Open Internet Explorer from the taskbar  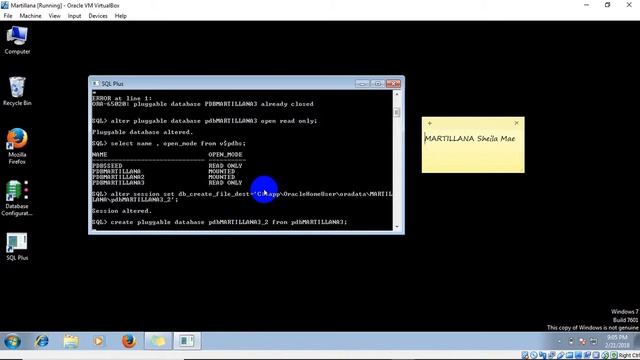click(42, 341)
